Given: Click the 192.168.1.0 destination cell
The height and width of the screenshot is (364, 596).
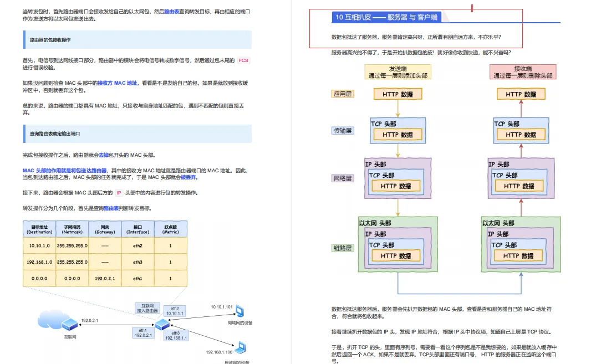Looking at the screenshot, I should [39, 262].
